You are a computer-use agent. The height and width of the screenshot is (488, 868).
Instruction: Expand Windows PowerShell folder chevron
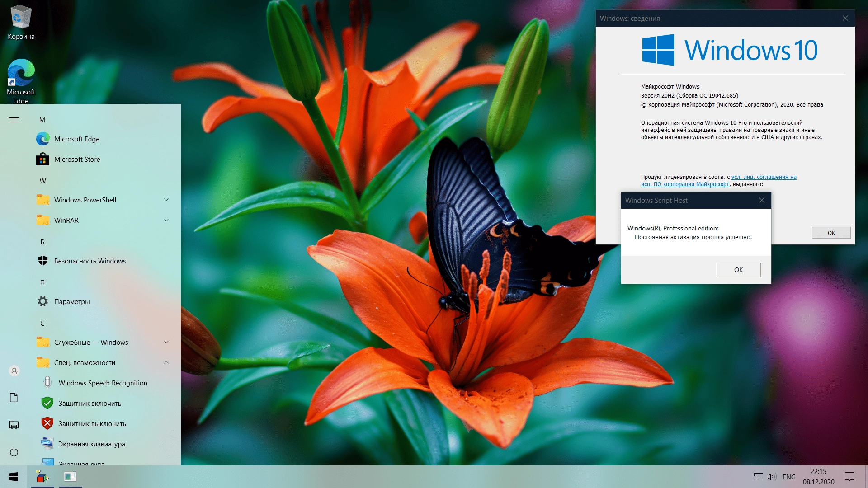[x=166, y=200]
